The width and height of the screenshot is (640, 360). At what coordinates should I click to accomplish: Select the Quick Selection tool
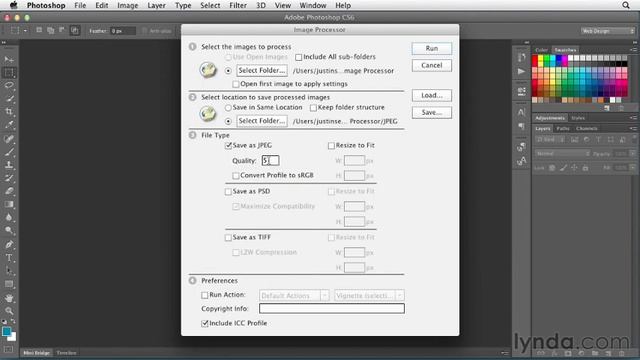[9, 98]
